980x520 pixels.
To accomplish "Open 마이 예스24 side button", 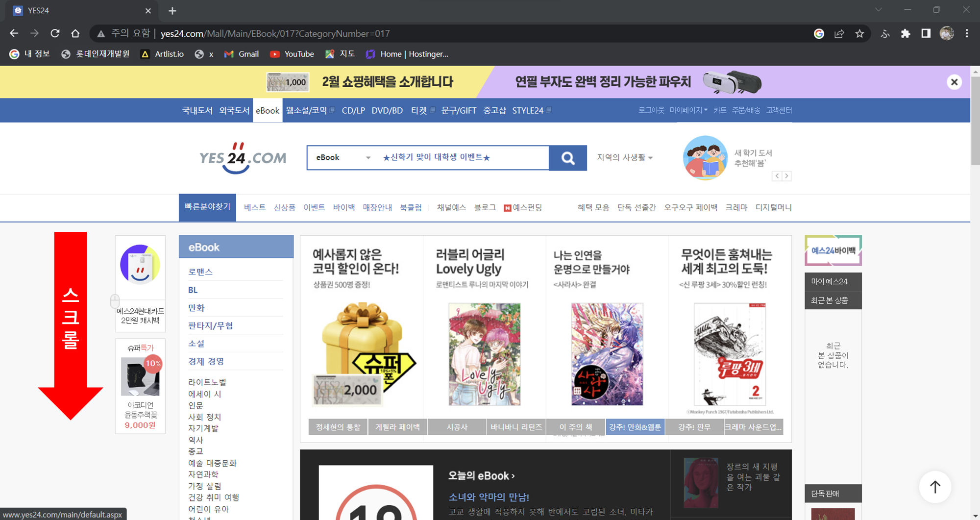I will point(833,281).
